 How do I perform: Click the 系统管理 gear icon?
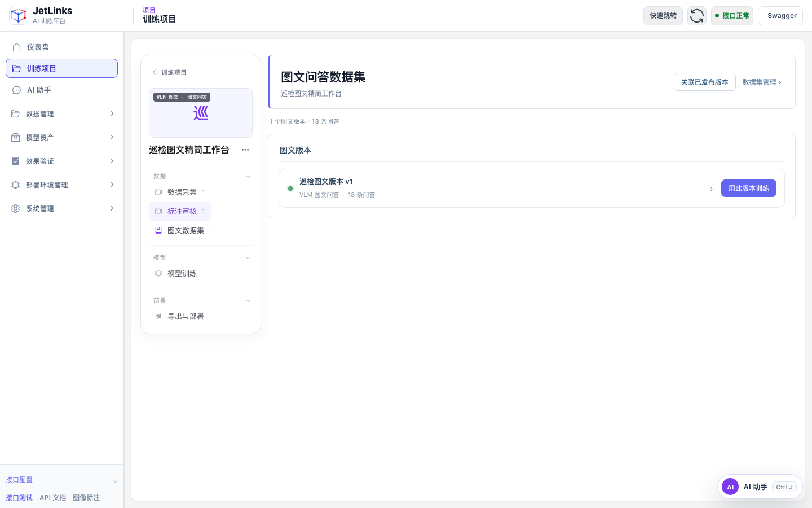click(16, 209)
